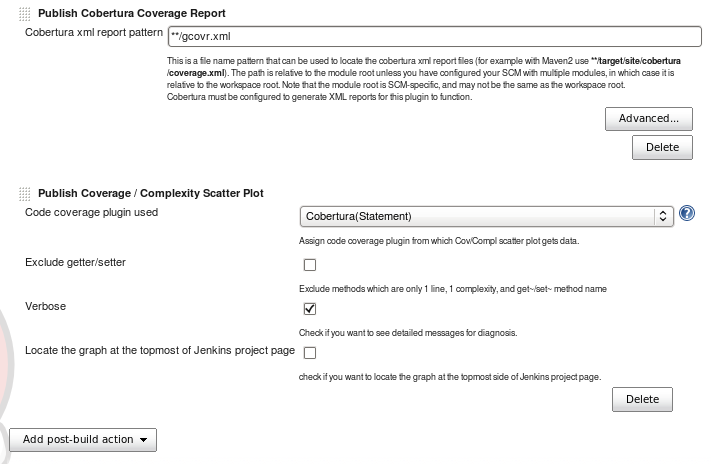Open help for Code coverage plugin used
Viewport: 711px width, 464px height.
687,214
